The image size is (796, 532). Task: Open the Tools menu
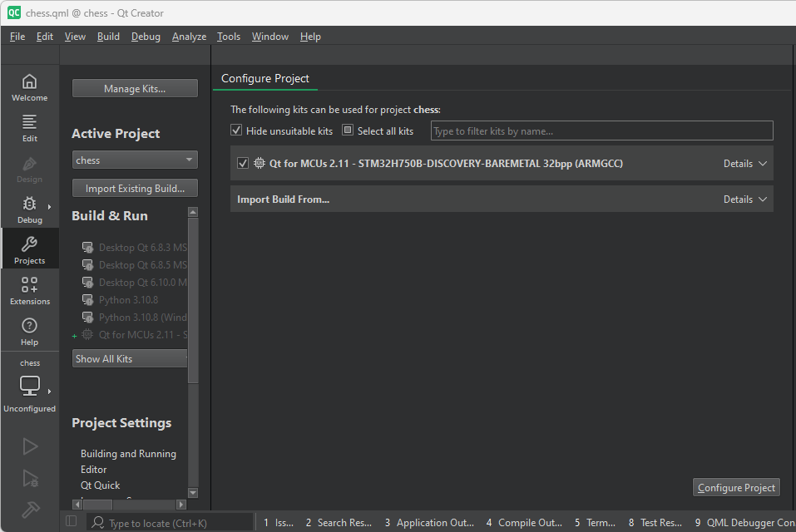point(228,36)
